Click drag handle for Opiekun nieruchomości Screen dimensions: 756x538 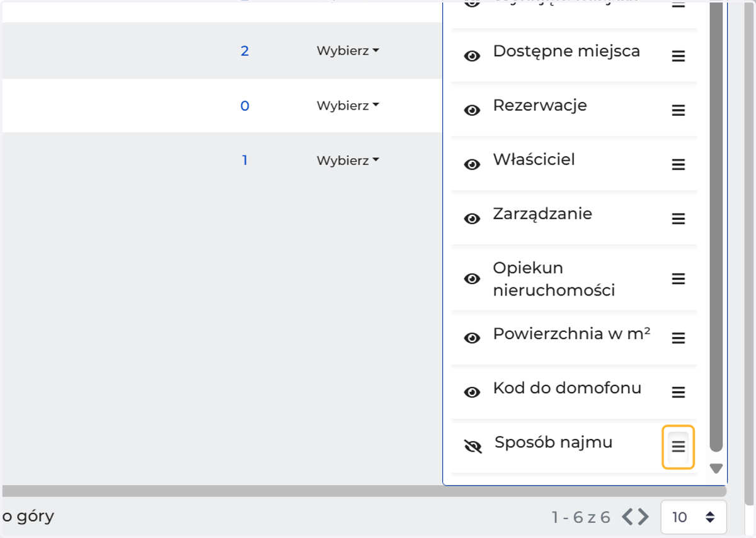[x=678, y=278]
